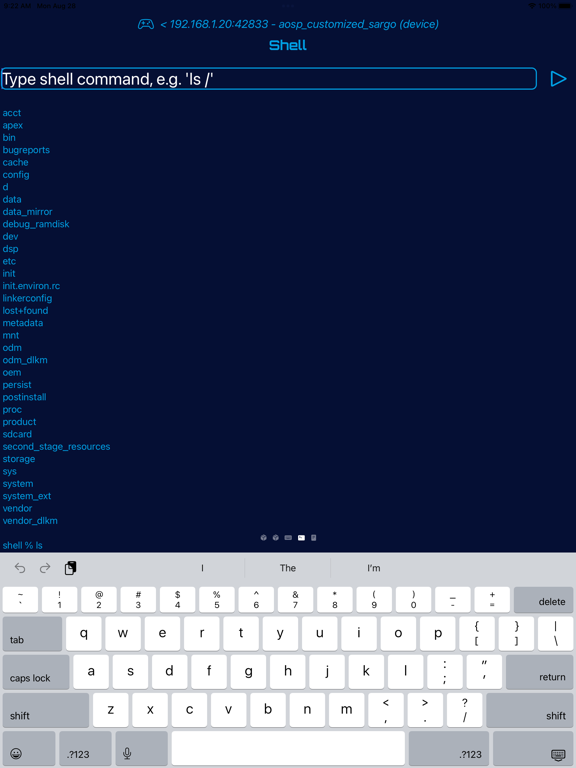Select the "vendor_dlkm" entry
The image size is (576, 768).
[x=30, y=521]
